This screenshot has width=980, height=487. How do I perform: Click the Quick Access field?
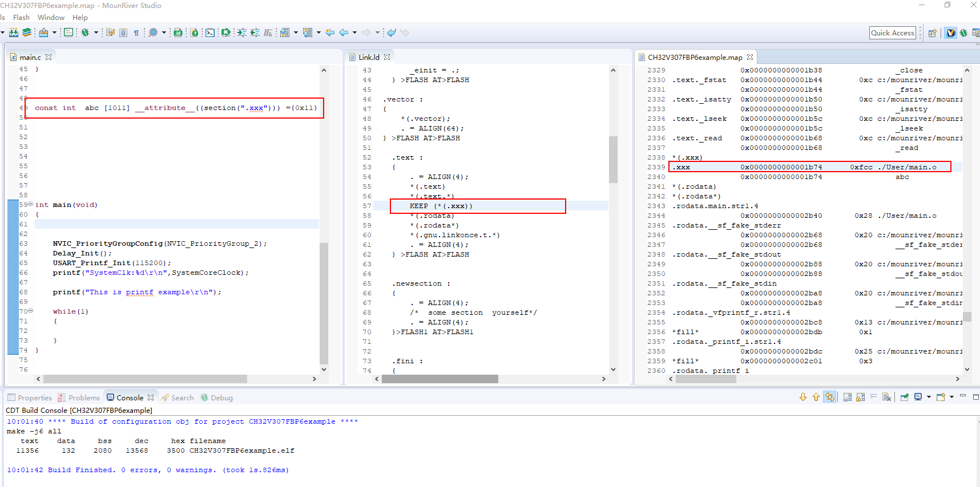(893, 33)
